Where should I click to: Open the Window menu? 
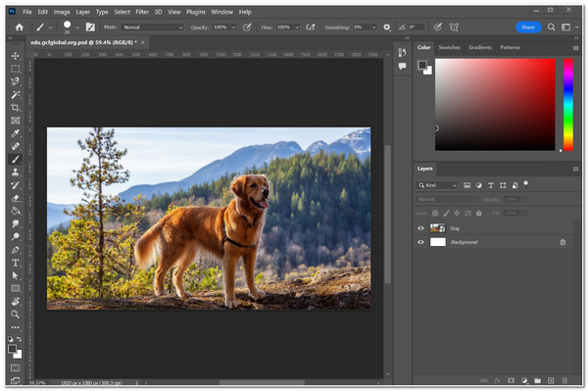(222, 12)
